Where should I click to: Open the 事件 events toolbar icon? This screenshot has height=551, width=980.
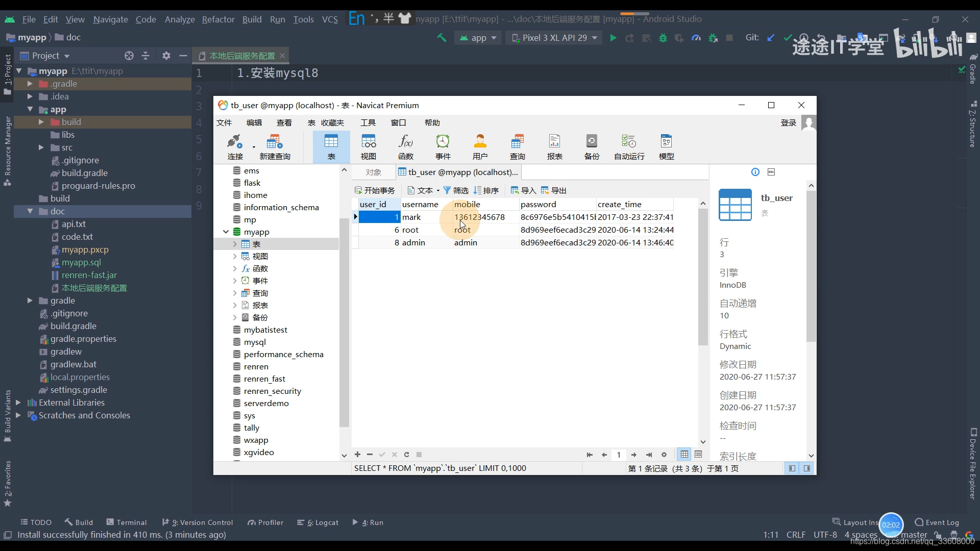pos(443,146)
